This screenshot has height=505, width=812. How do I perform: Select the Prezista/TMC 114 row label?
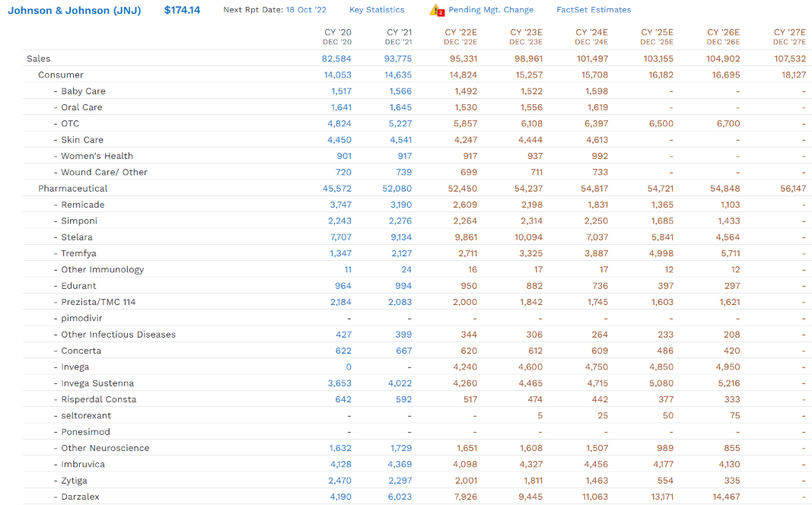[98, 302]
